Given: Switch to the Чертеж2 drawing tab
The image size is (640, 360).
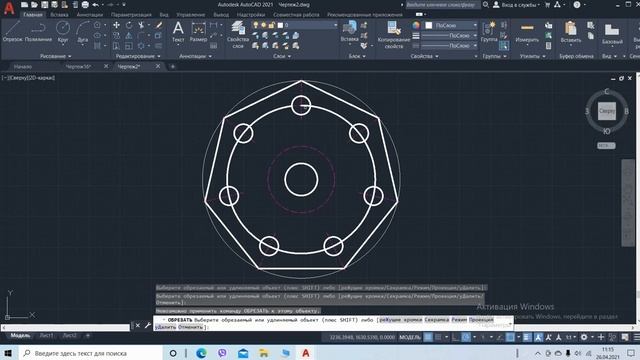Looking at the screenshot, I should pyautogui.click(x=129, y=66).
